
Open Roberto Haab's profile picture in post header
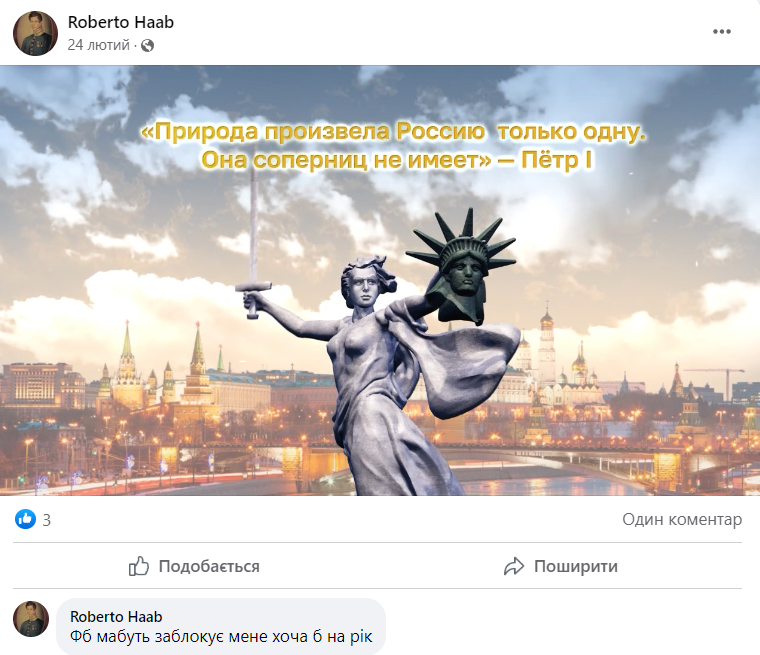(35, 33)
